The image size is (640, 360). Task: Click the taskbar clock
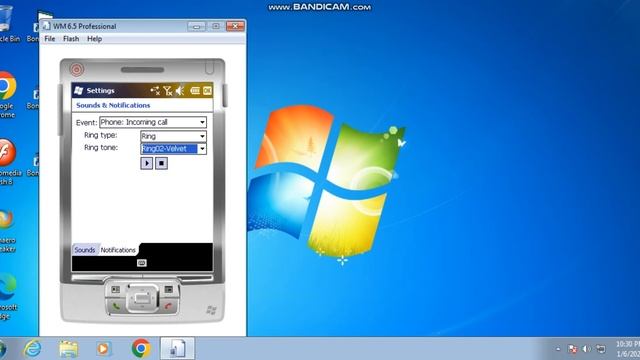tap(628, 349)
